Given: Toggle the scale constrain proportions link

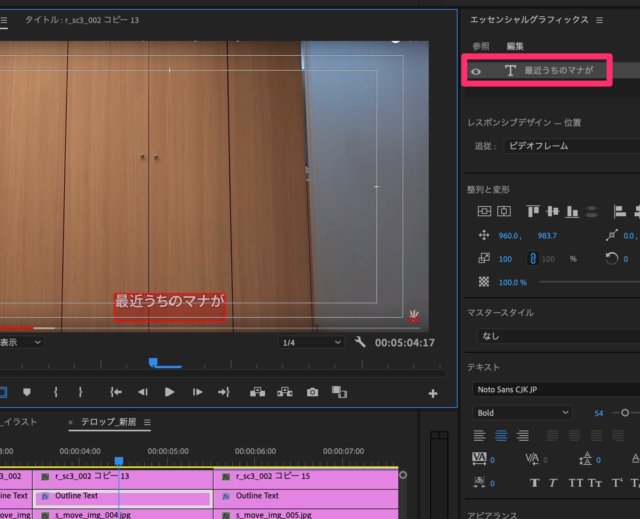Looking at the screenshot, I should click(x=533, y=259).
